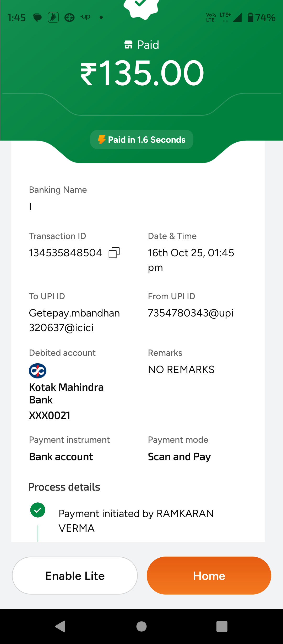
Task: Tap the green payment initiated checkmark
Action: [x=38, y=510]
